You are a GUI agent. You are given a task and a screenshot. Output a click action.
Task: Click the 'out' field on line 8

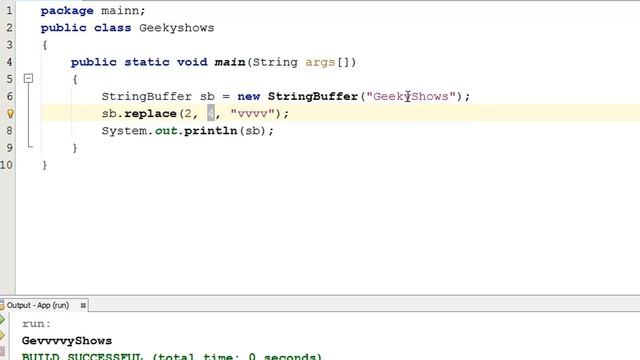(166, 131)
